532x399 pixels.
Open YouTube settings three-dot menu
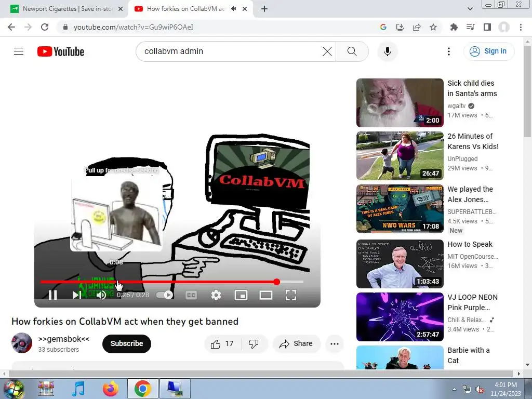(449, 51)
